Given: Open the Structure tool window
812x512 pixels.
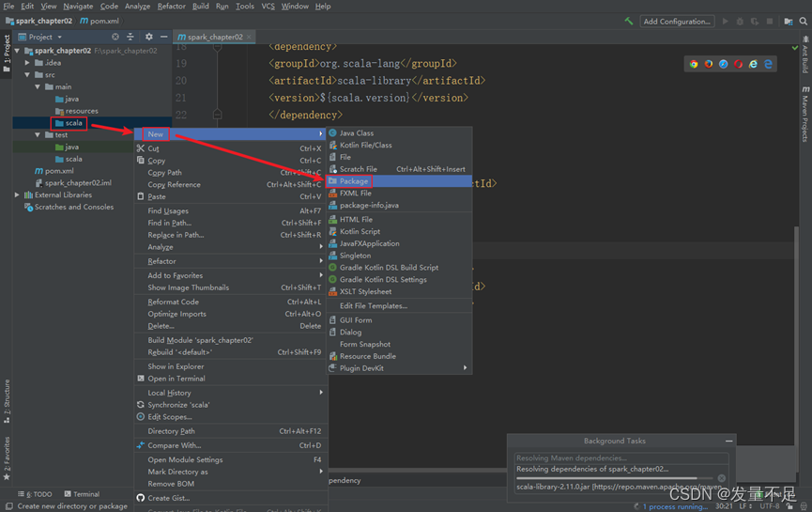Looking at the screenshot, I should click(x=7, y=401).
